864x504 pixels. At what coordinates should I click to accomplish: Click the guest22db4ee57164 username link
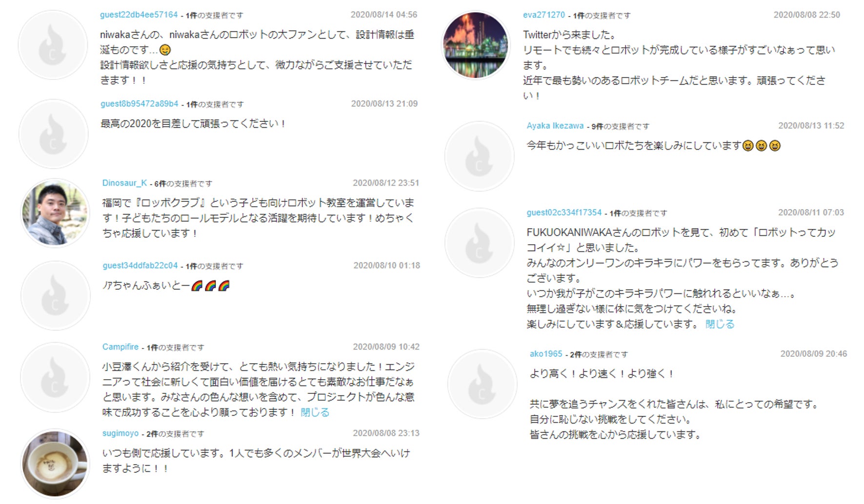point(139,15)
